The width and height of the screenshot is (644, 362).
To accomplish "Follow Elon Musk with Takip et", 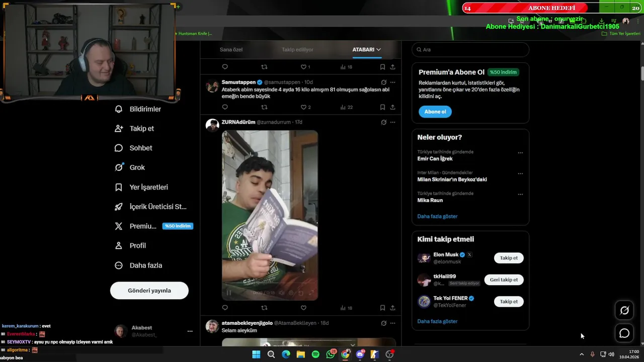I will 509,258.
